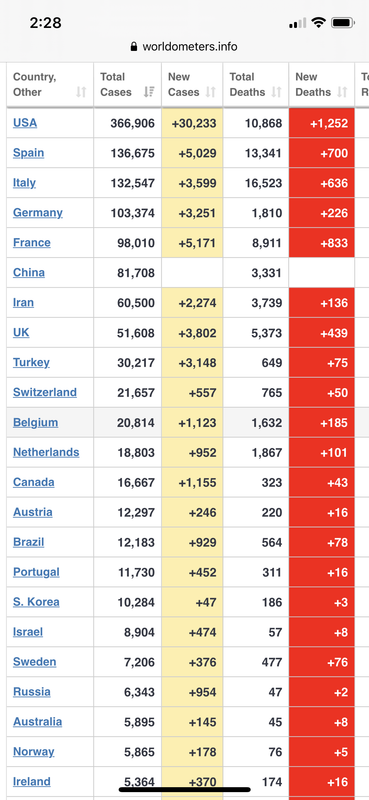369x800 pixels.
Task: Tap the padlock icon in address bar
Action: (134, 47)
